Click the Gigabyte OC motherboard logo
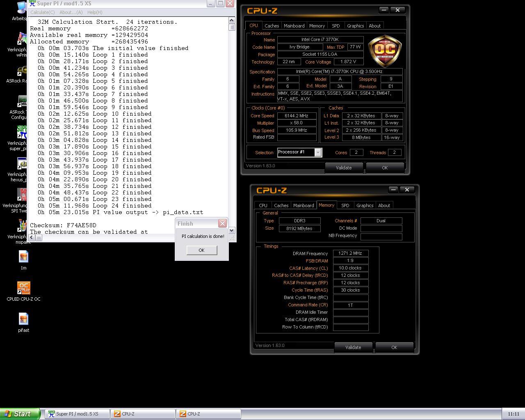This screenshot has width=525, height=420. [384, 51]
